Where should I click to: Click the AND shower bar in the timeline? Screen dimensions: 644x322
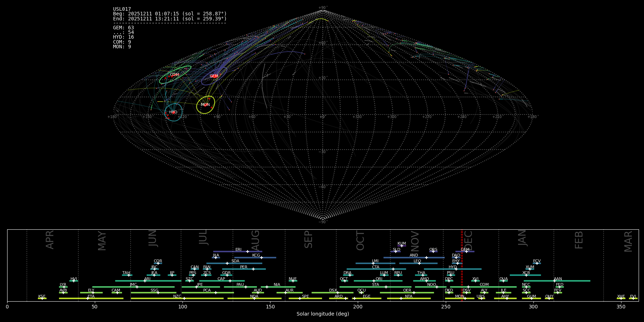coord(414,258)
